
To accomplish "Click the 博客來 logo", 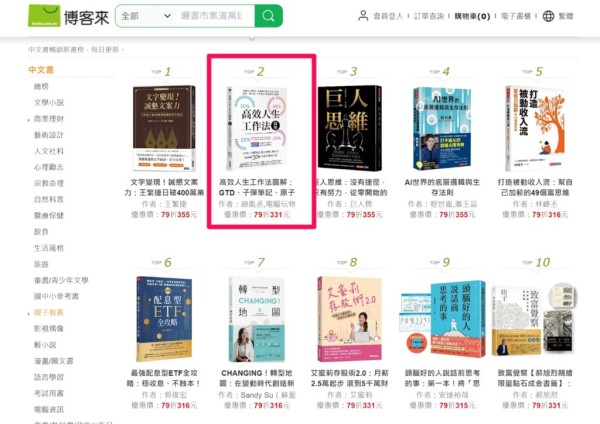I will click(68, 16).
